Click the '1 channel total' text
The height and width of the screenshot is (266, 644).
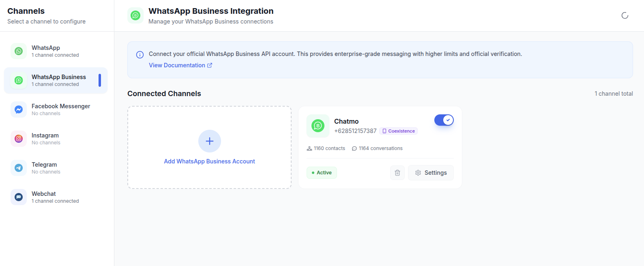(x=614, y=94)
